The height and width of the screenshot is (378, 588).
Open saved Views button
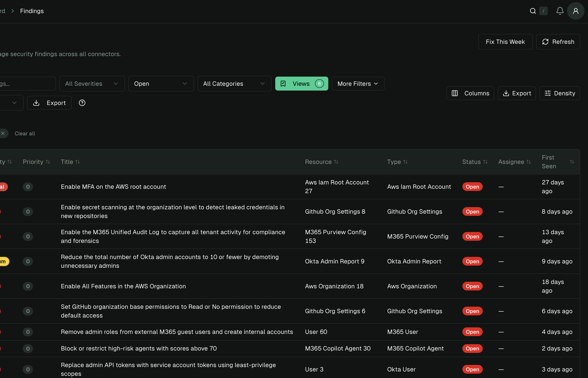click(x=302, y=84)
